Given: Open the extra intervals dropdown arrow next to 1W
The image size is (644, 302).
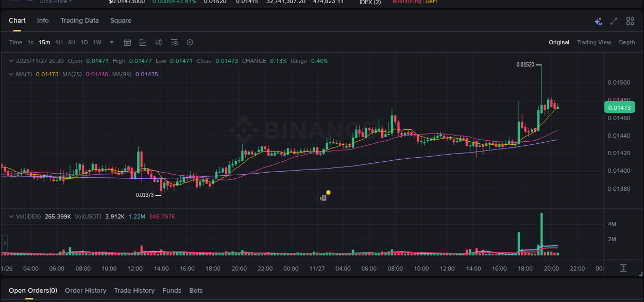Looking at the screenshot, I should tap(111, 43).
